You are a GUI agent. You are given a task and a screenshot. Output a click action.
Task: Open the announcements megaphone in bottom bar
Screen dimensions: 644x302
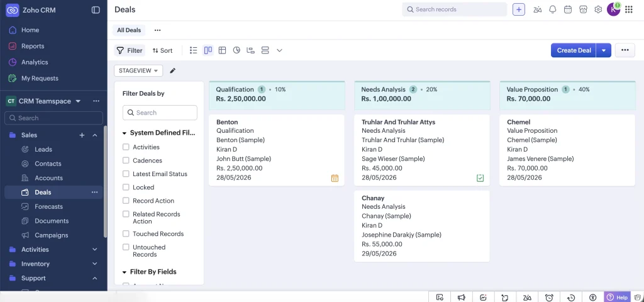coord(462,297)
